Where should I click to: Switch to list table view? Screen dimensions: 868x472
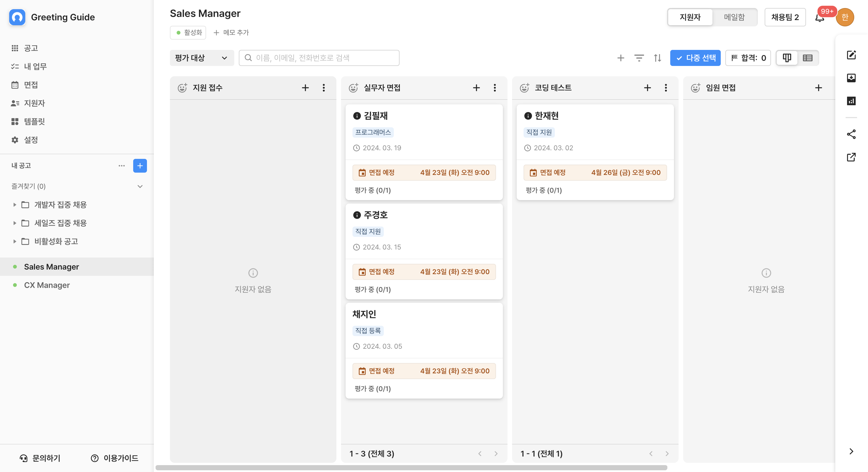[x=808, y=58]
